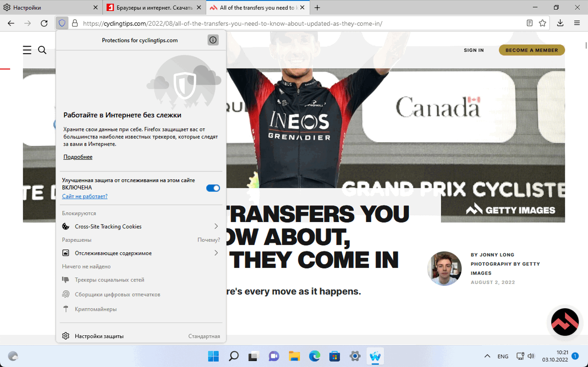Open Настройки защиты settings

click(141, 336)
